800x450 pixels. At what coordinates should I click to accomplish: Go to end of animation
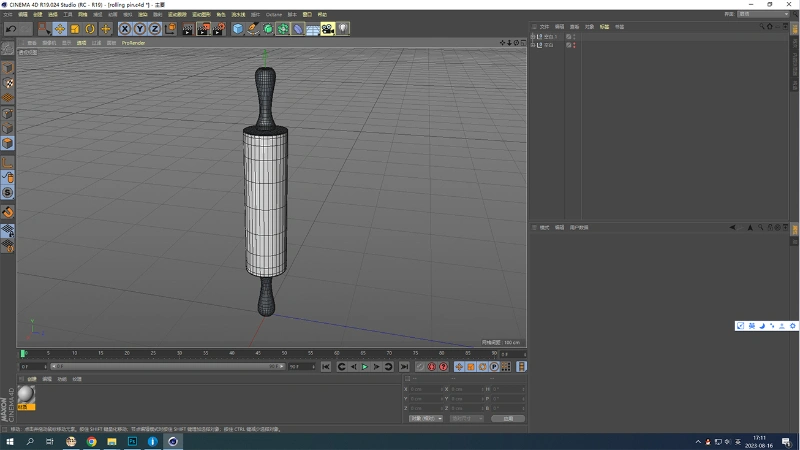pos(404,367)
